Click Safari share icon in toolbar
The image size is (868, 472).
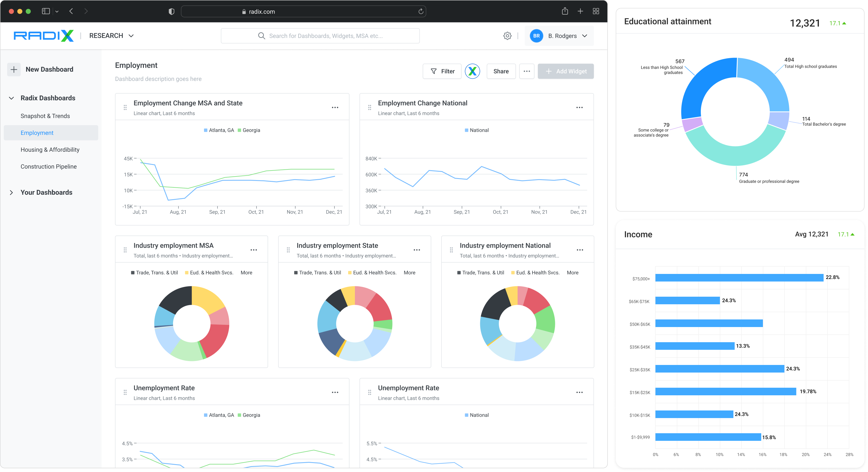(x=565, y=11)
